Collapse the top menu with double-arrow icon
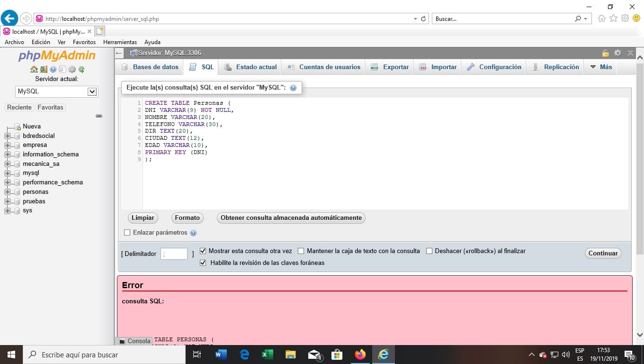This screenshot has height=364, width=644. pyautogui.click(x=630, y=53)
